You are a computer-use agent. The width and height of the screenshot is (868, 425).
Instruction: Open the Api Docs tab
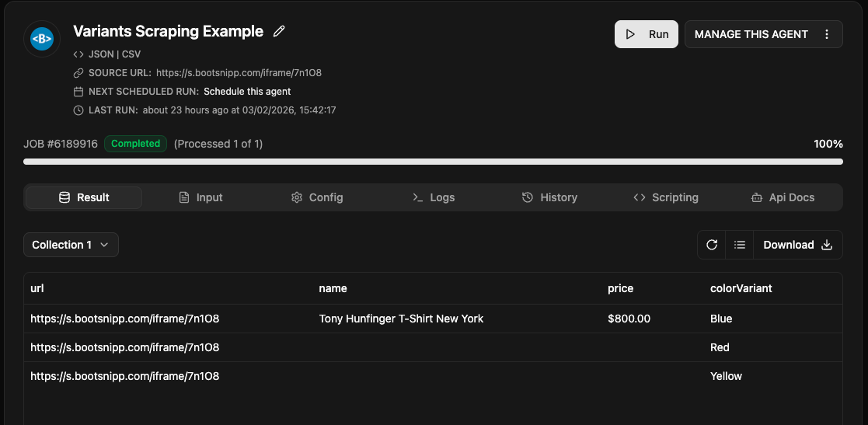pyautogui.click(x=783, y=197)
